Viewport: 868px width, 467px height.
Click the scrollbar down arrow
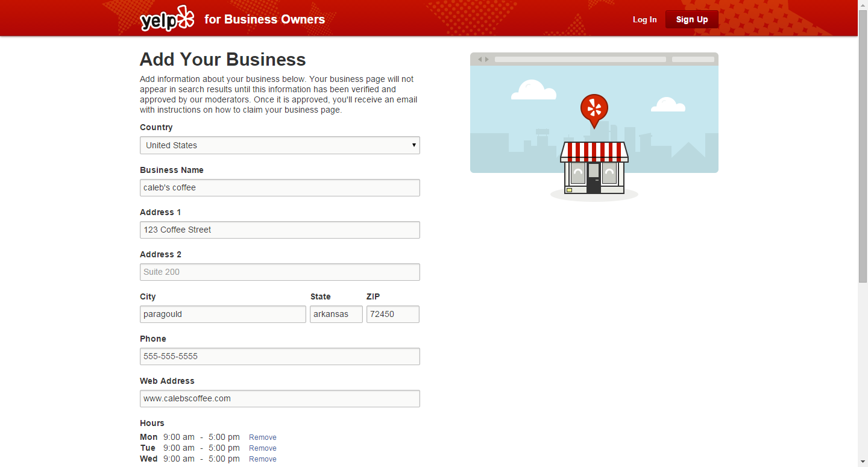point(863,462)
